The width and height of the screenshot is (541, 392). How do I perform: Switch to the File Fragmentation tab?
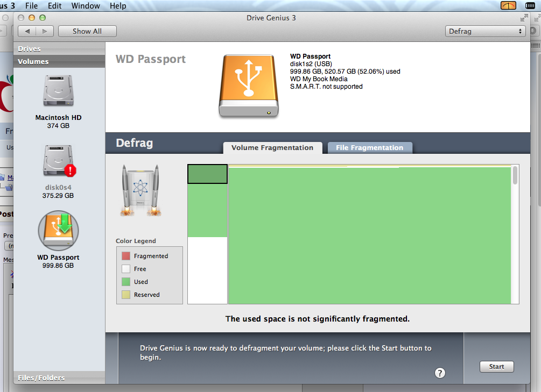point(369,147)
